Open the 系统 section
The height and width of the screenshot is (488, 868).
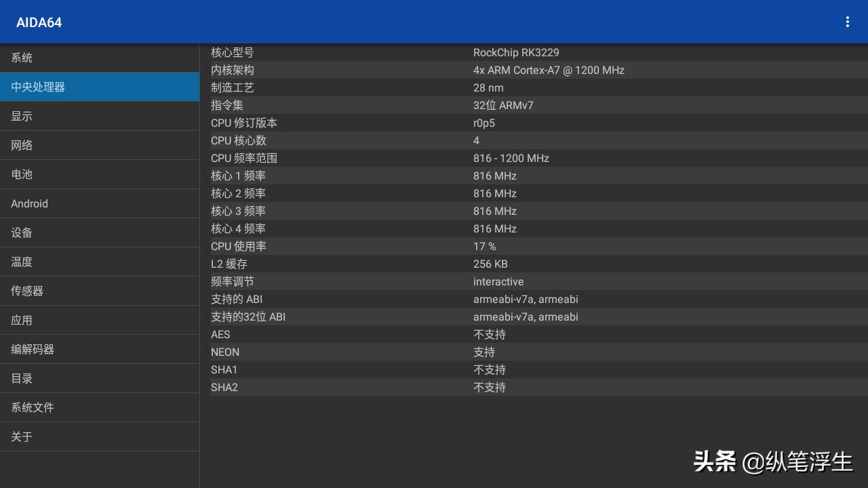pos(100,58)
